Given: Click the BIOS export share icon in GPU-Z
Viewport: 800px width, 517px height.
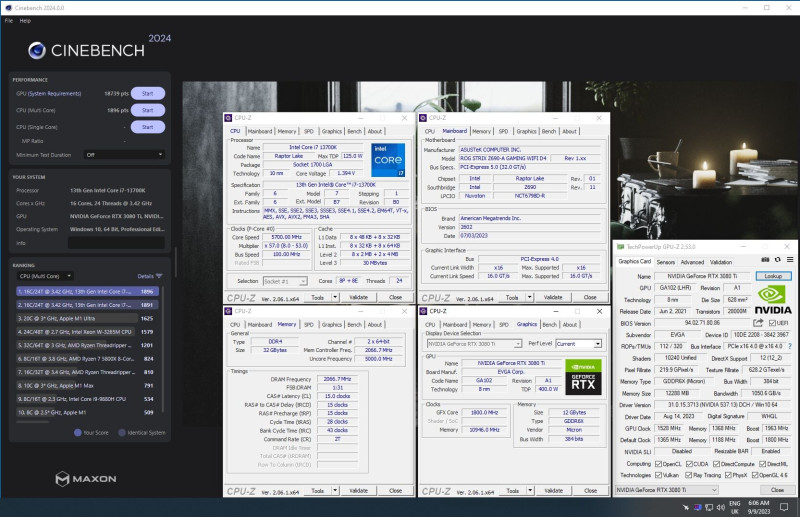Looking at the screenshot, I should tap(758, 323).
